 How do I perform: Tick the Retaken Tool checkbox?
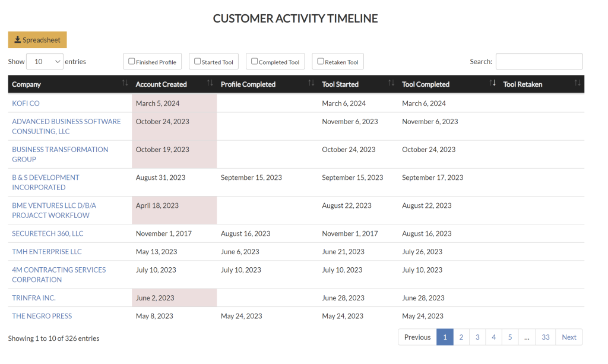(321, 61)
